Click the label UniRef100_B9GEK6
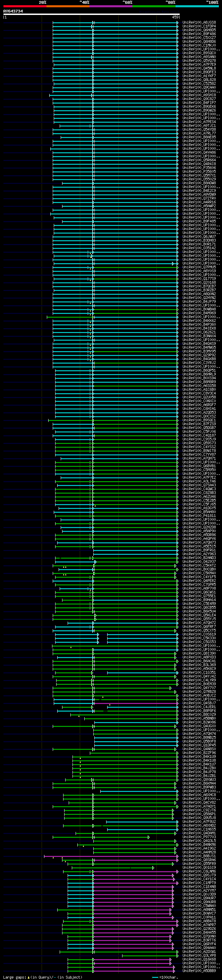Image resolution: width=222 pixels, height=980 pixels. 199,106
